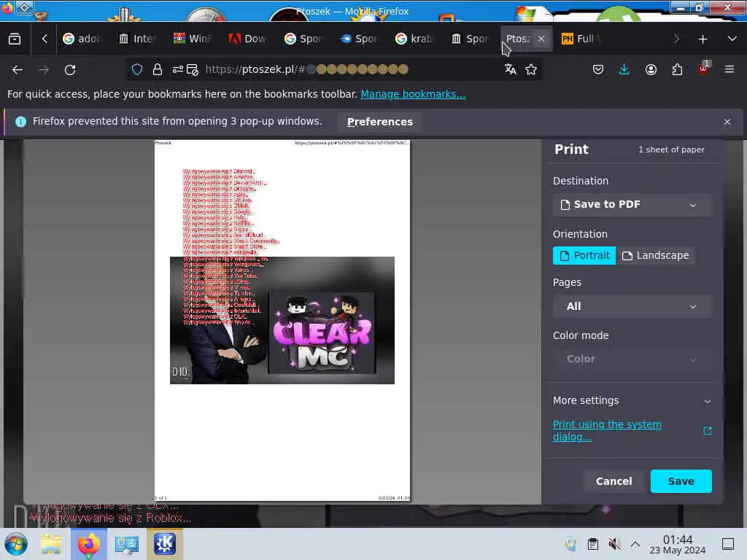The image size is (747, 560).
Task: Switch to the 'Full' PH tab
Action: [581, 39]
